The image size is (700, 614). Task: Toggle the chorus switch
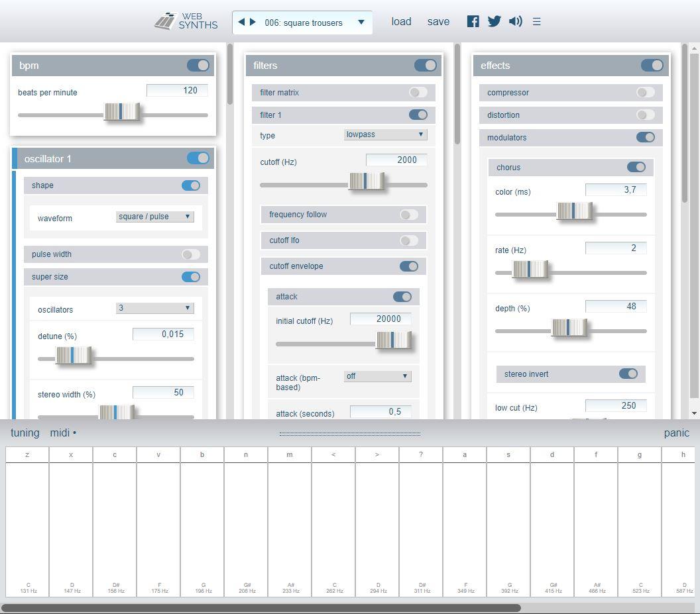[636, 168]
